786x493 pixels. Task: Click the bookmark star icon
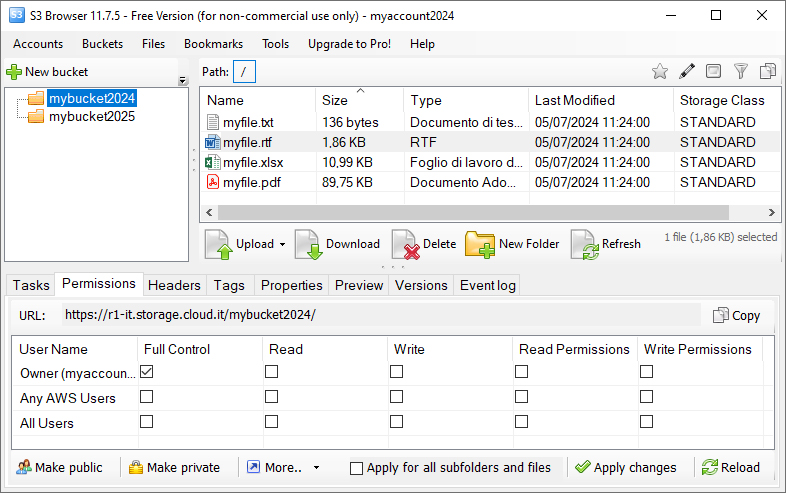point(660,71)
